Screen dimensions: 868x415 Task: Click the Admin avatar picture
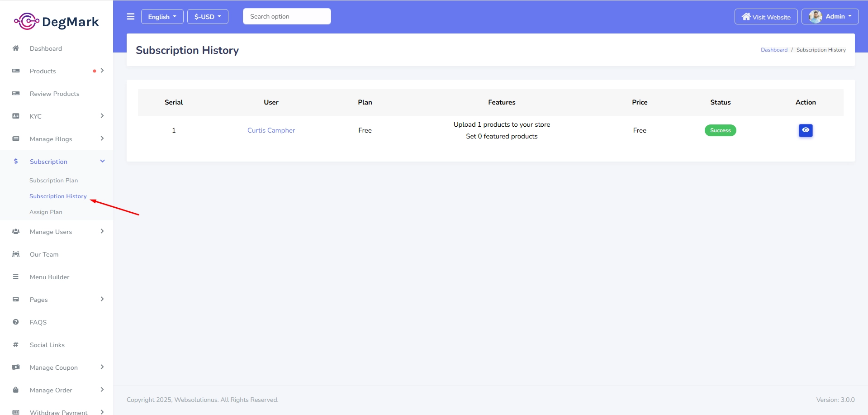tap(816, 17)
